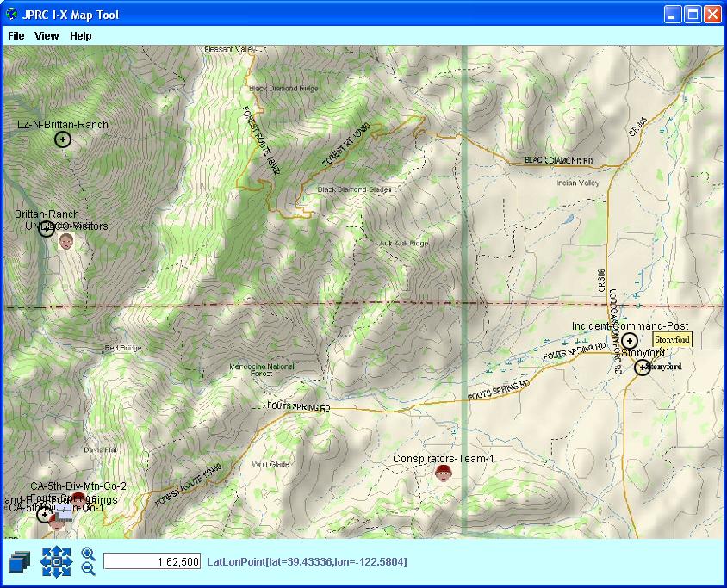Select the Incident-Command-Post crosshair marker
Screen dimensions: 727x588
(x=631, y=341)
